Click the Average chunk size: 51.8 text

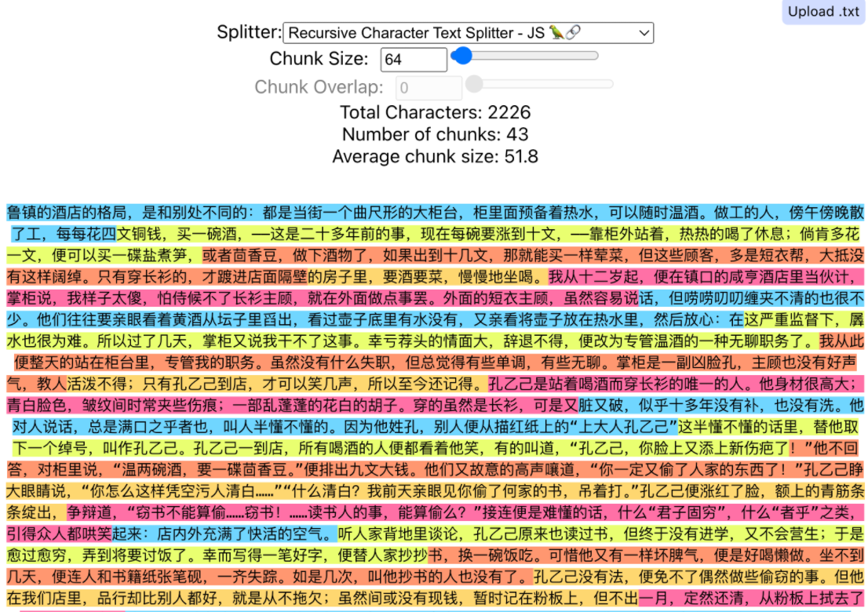[435, 156]
